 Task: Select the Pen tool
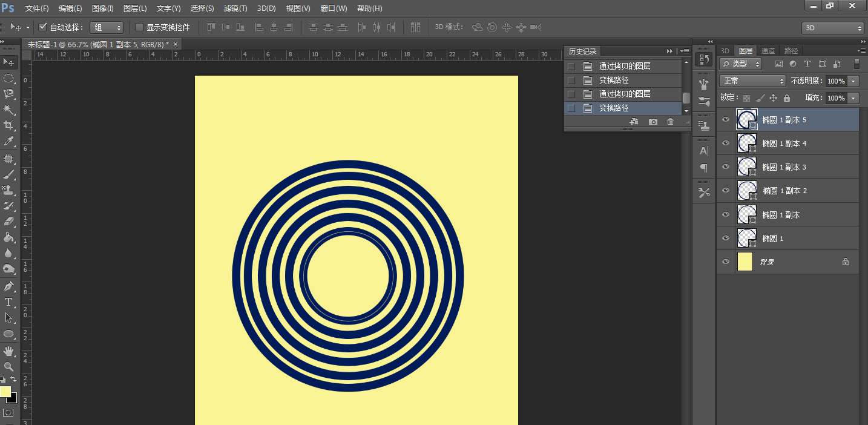click(x=9, y=286)
